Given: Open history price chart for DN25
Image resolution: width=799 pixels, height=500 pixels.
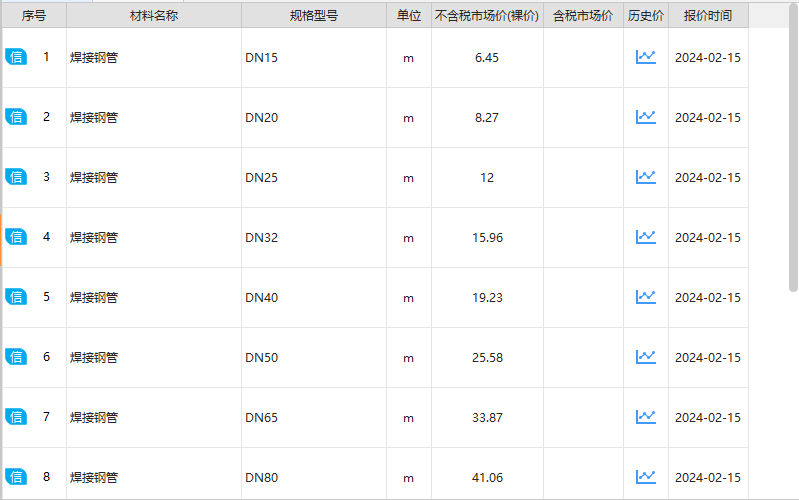Looking at the screenshot, I should coord(646,177).
